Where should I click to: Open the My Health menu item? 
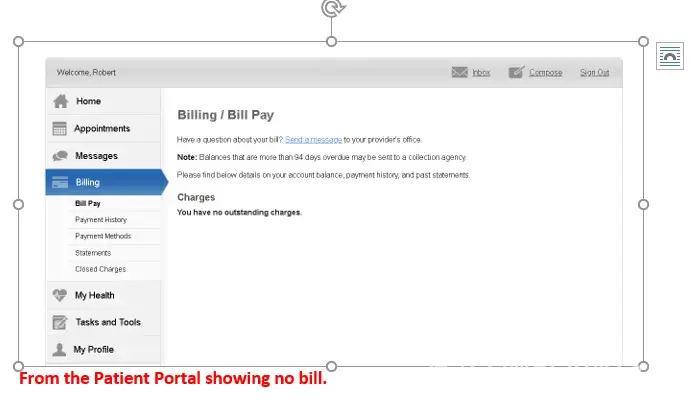103,295
